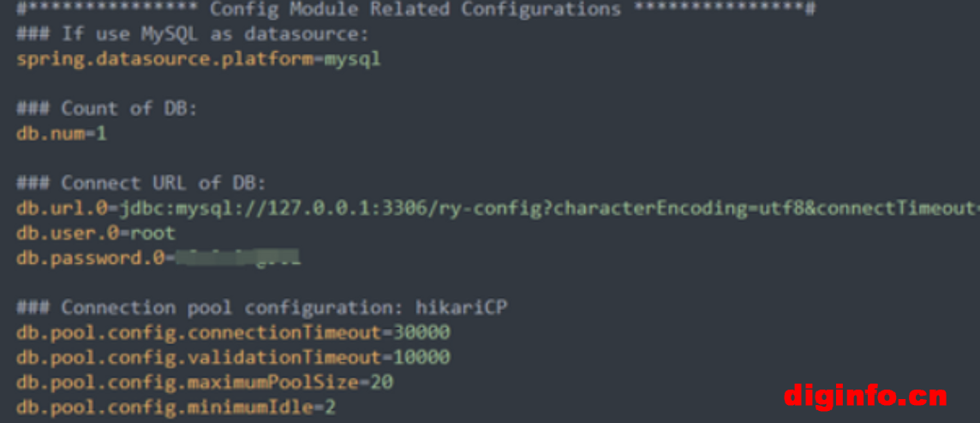
Task: Click the minimumIdle value 2
Action: pos(330,408)
